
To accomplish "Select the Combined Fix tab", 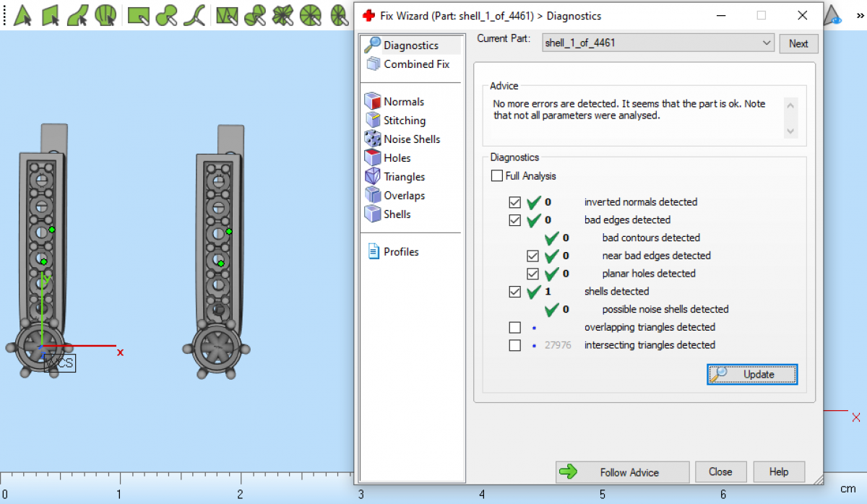I will click(416, 64).
